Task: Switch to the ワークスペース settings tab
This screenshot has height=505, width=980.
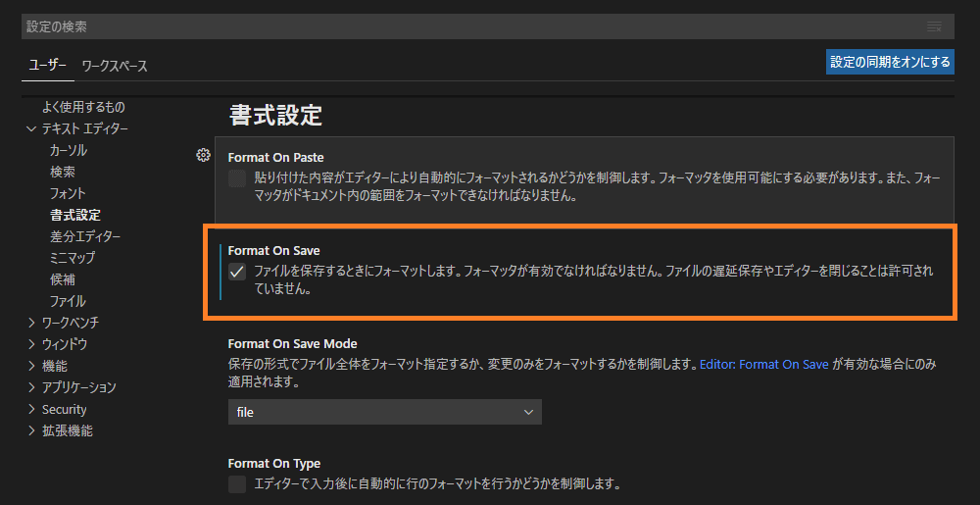Action: [115, 66]
